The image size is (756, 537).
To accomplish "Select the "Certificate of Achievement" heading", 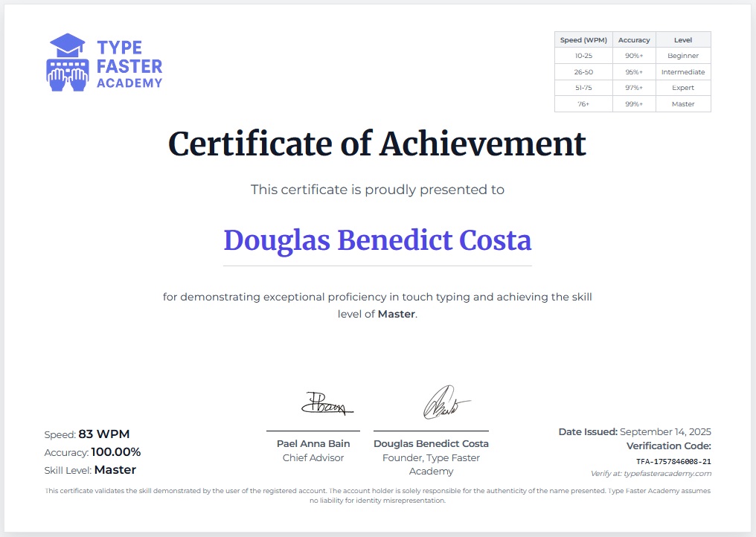I will [377, 144].
